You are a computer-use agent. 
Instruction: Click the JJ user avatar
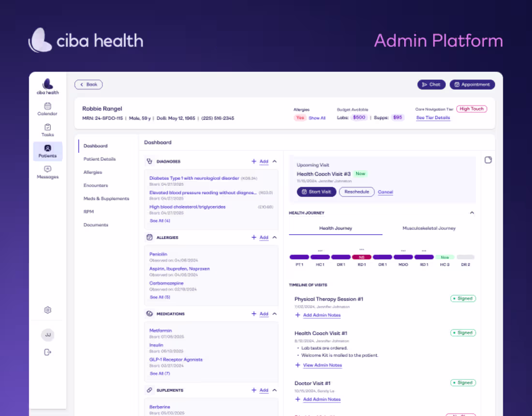[x=47, y=335]
